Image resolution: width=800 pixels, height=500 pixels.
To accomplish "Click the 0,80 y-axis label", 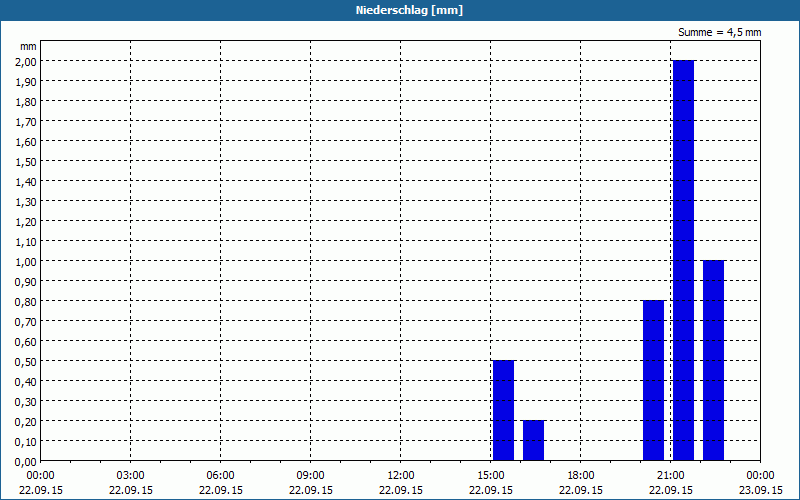I will tap(26, 302).
